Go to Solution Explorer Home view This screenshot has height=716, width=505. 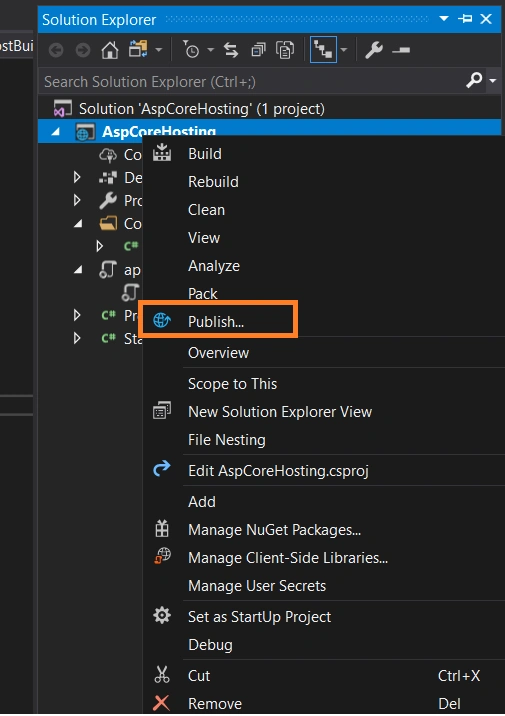point(110,50)
